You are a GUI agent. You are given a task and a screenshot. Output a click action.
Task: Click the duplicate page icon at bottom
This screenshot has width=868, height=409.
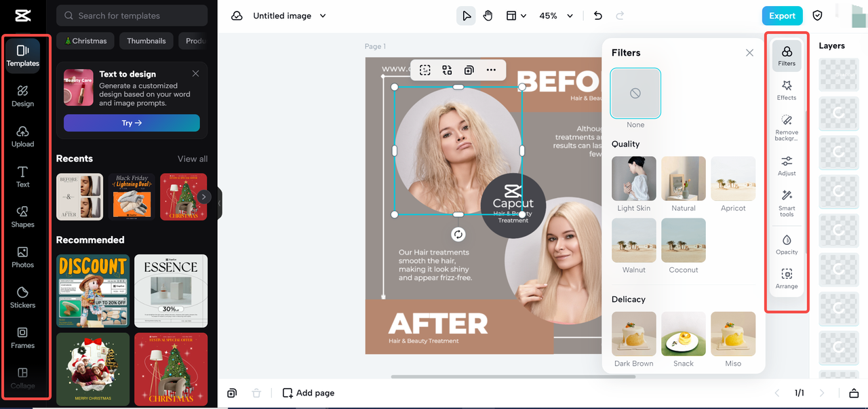[233, 393]
